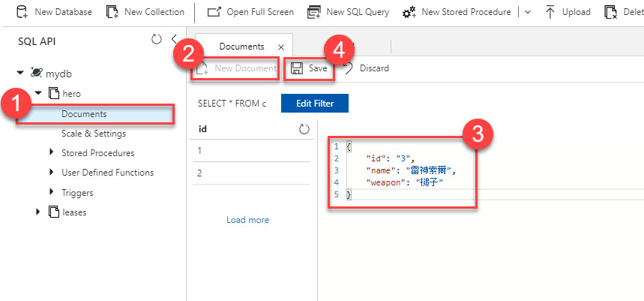Screen dimensions: 644x301
Task: Save the current document
Action: coord(310,68)
